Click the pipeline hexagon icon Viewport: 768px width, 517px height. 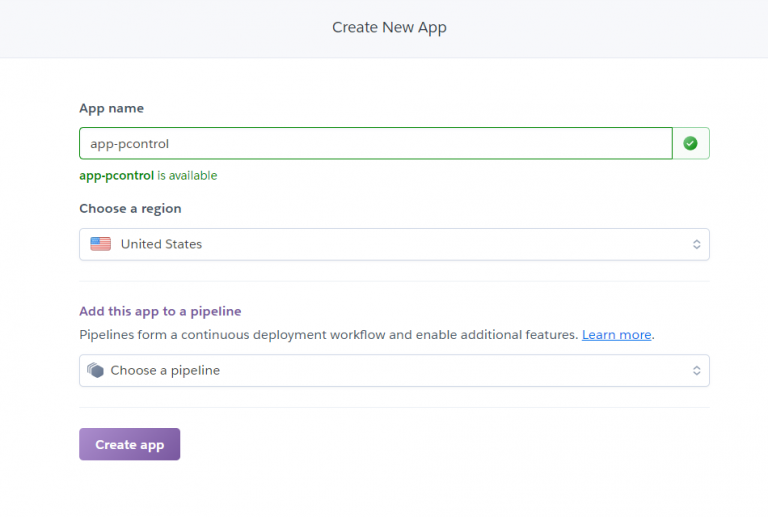pos(96,370)
